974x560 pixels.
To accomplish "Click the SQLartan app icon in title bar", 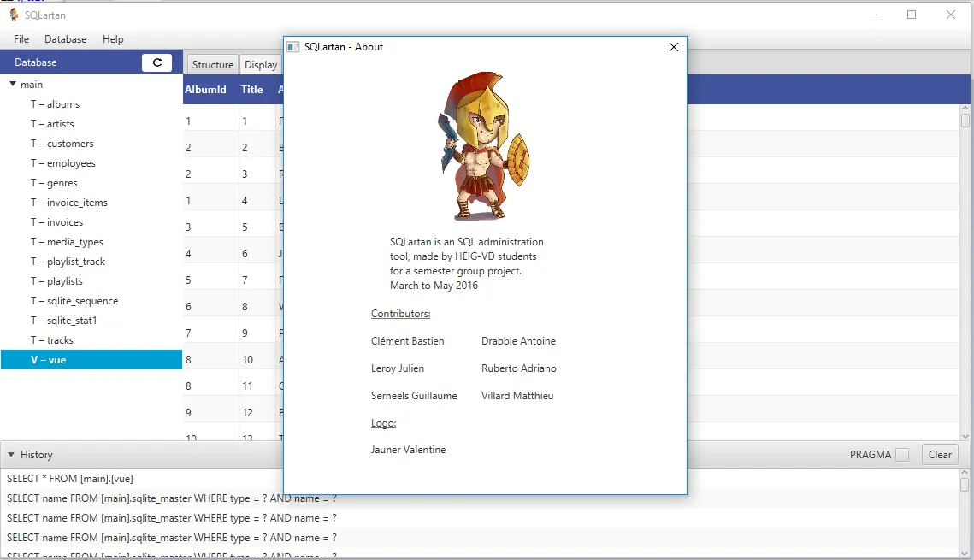I will click(14, 15).
